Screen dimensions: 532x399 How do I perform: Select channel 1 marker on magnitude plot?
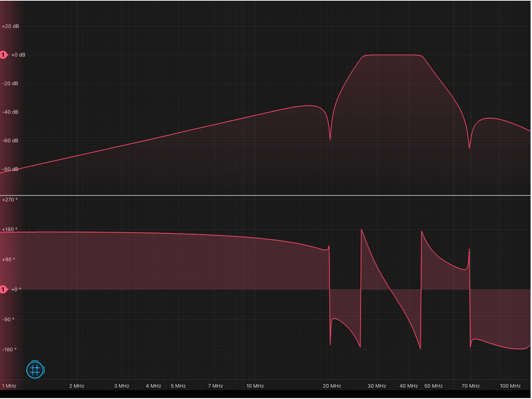(x=4, y=55)
